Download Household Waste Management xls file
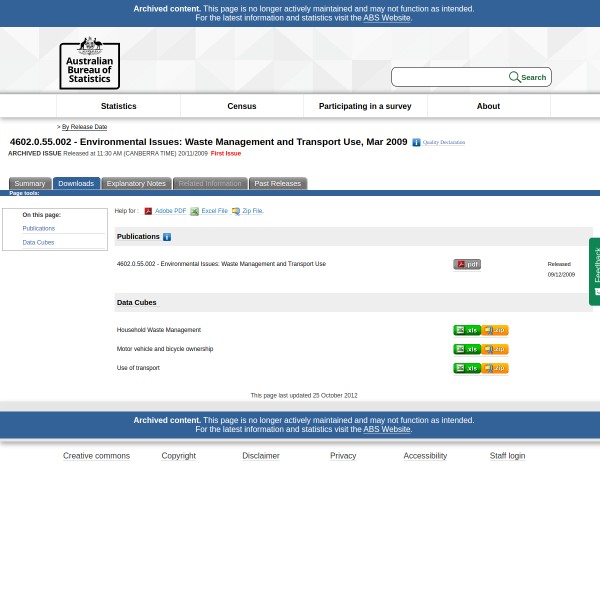Image resolution: width=600 pixels, height=600 pixels. pyautogui.click(x=466, y=330)
